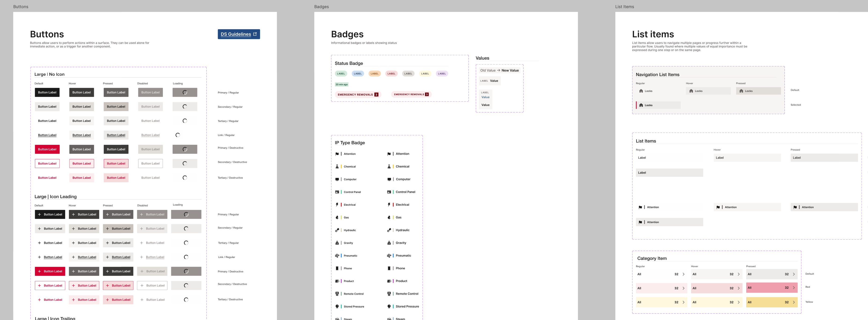Click home icon of selected Locks navigation item
The width and height of the screenshot is (868, 320).
641,105
